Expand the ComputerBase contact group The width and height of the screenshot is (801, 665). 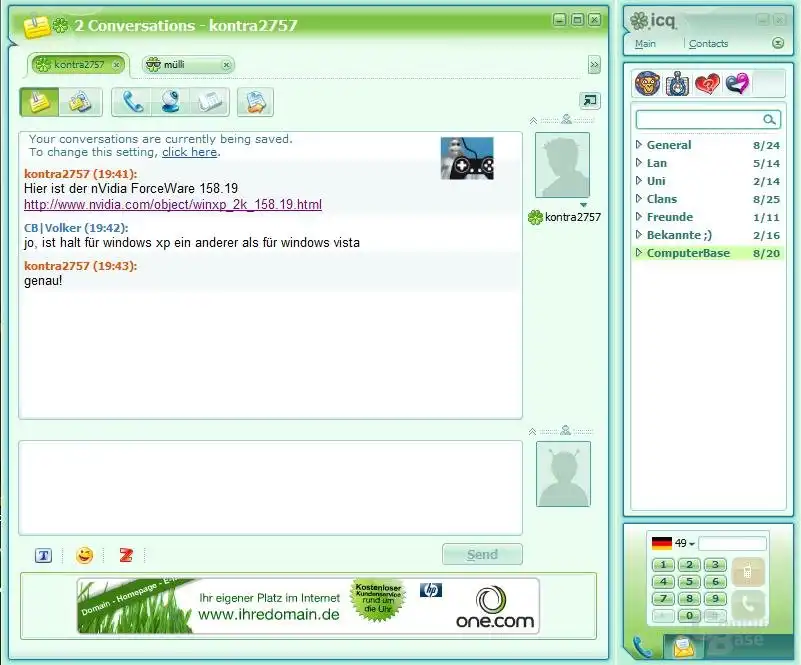(x=639, y=253)
